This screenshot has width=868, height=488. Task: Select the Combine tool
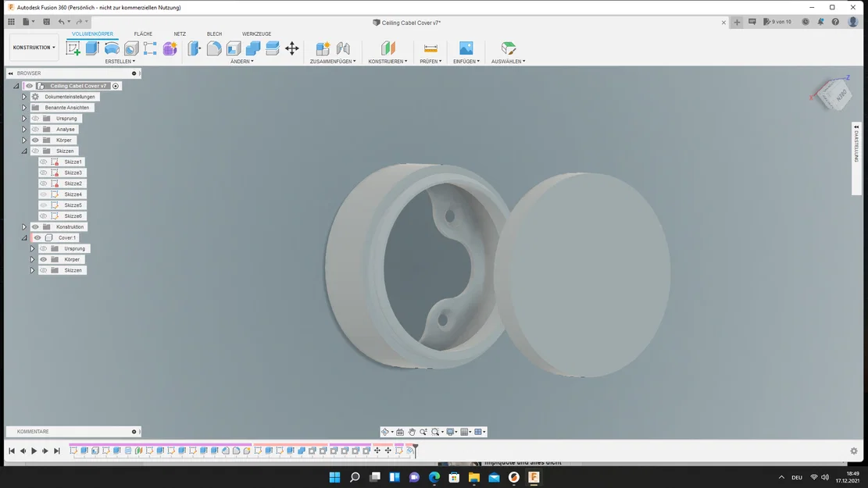tap(253, 48)
